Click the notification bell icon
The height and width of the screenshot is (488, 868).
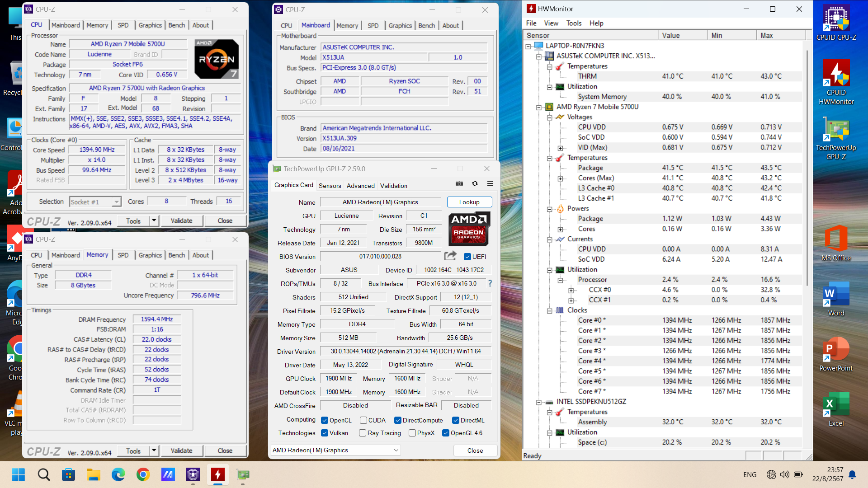point(852,474)
